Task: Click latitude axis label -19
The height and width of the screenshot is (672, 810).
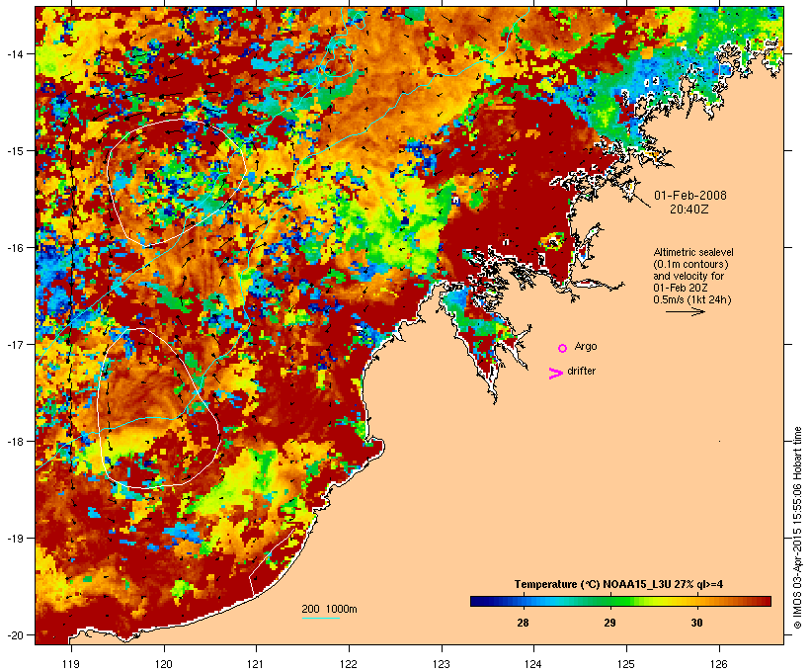Action: click(15, 539)
